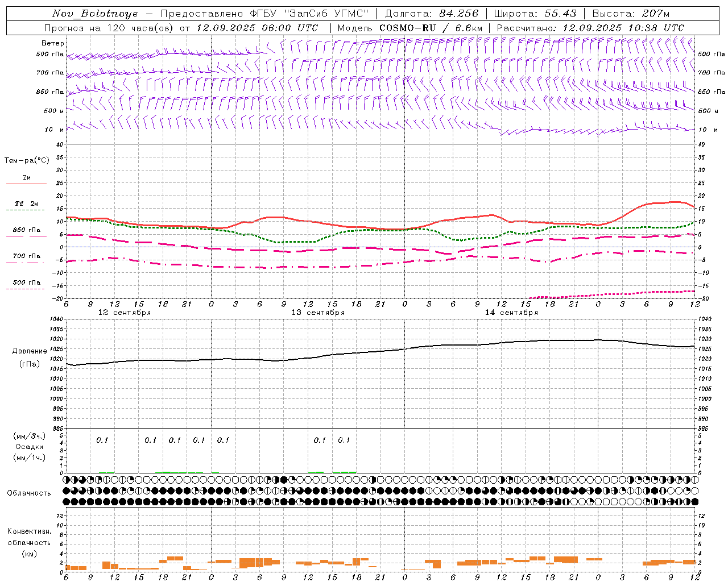The height and width of the screenshot is (582, 728).
Task: Click the Давление panel label
Action: pos(30,351)
